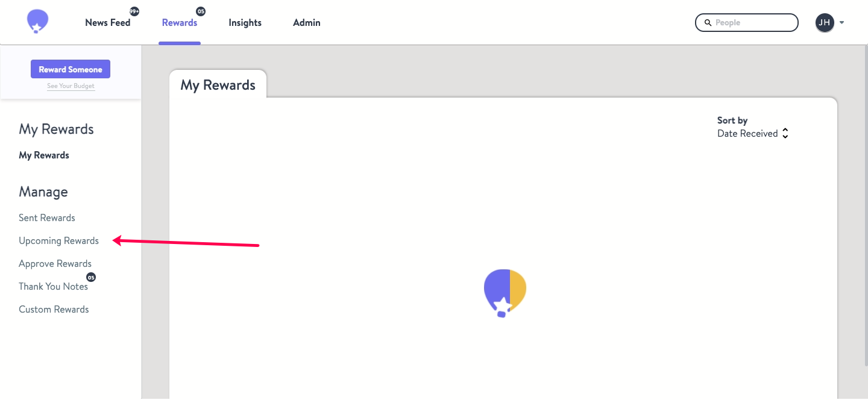Image resolution: width=868 pixels, height=400 pixels.
Task: Click into the People search field
Action: [747, 23]
